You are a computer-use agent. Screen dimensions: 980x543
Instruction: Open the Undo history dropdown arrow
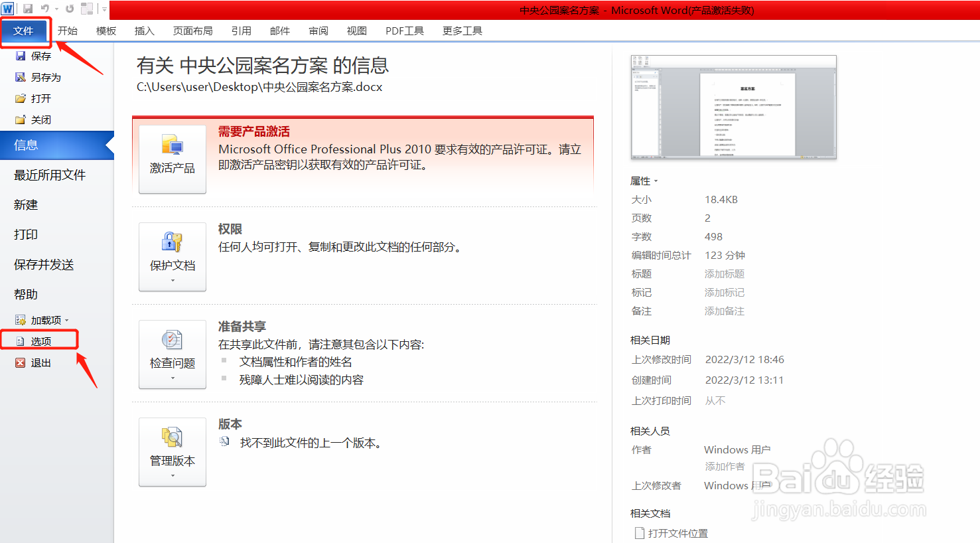click(56, 9)
